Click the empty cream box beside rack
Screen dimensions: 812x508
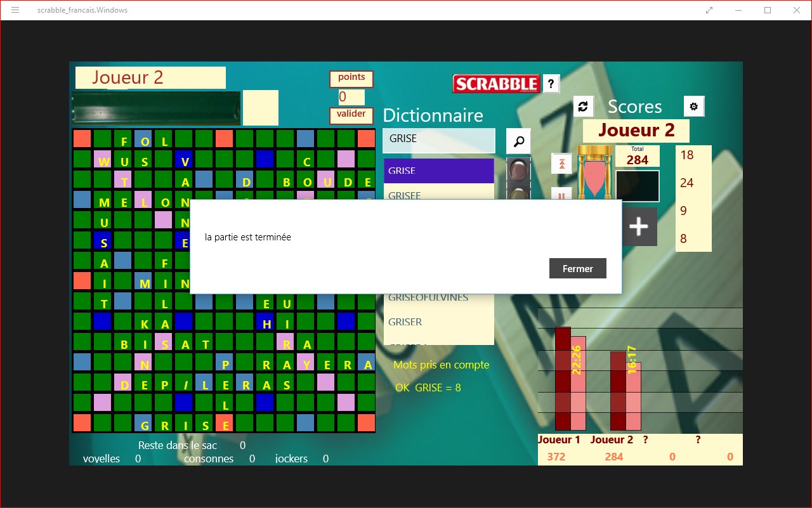coord(261,108)
